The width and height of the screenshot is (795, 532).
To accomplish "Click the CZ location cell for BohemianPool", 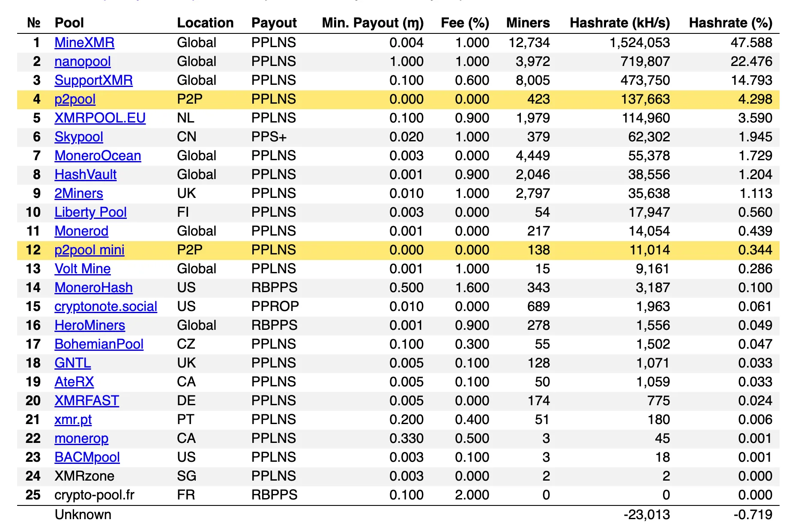I will tap(186, 344).
